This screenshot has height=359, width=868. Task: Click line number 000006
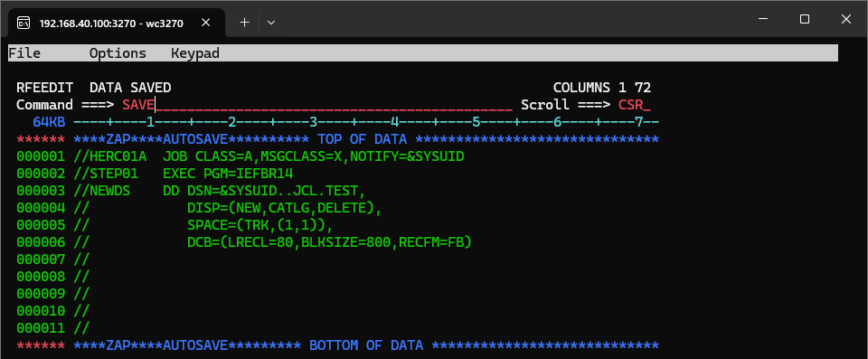tap(41, 242)
